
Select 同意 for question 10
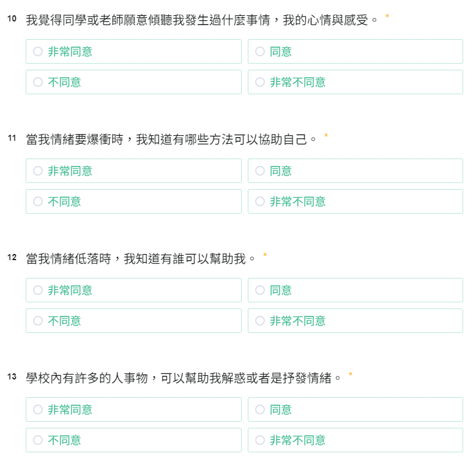tap(355, 51)
